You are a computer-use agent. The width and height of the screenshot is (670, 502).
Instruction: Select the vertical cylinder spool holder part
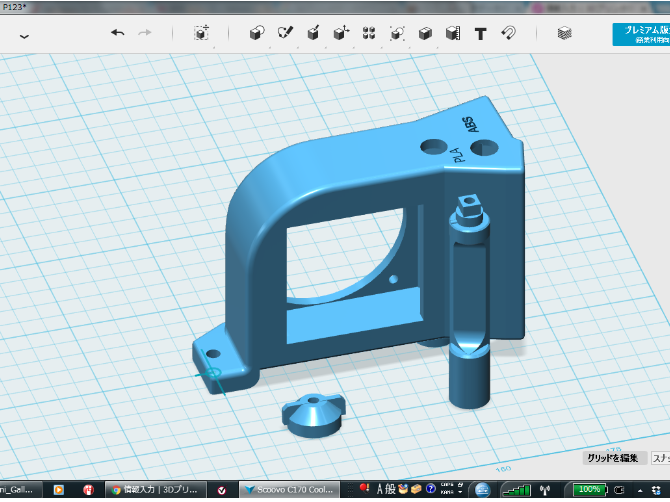click(x=470, y=300)
